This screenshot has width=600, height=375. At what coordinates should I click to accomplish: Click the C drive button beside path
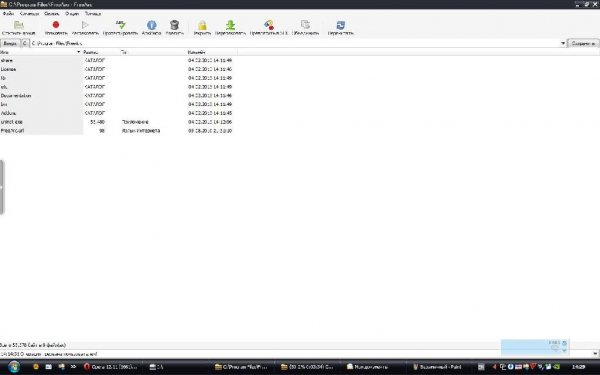[x=24, y=43]
